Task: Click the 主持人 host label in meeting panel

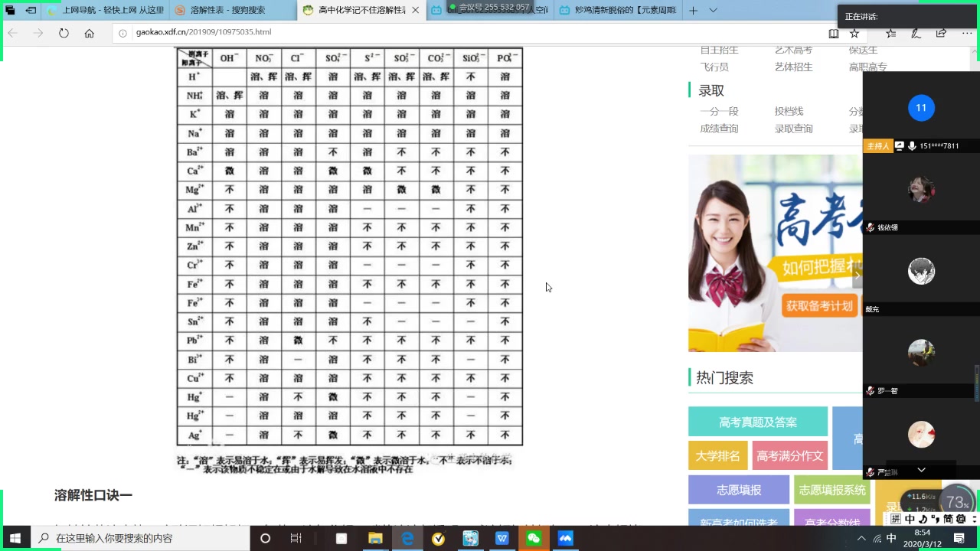Action: (x=878, y=146)
